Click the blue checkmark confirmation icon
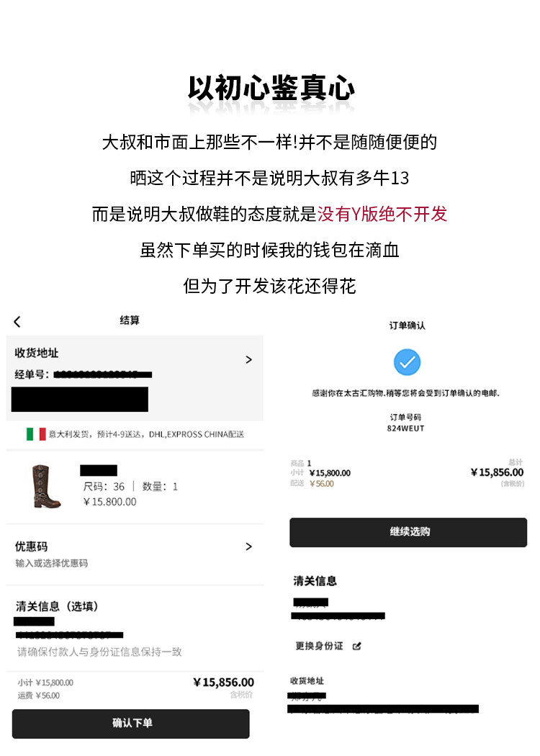Image resolution: width=540 pixels, height=756 pixels. pyautogui.click(x=407, y=362)
